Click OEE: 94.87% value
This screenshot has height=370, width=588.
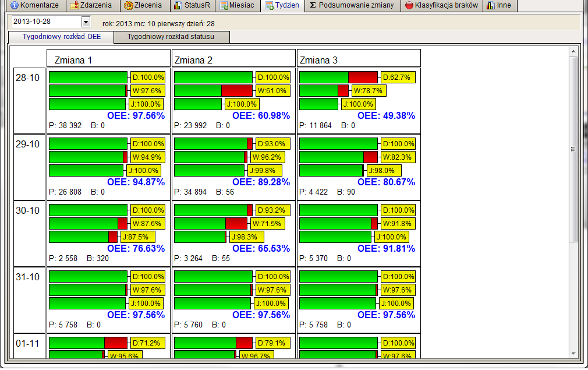(x=136, y=182)
